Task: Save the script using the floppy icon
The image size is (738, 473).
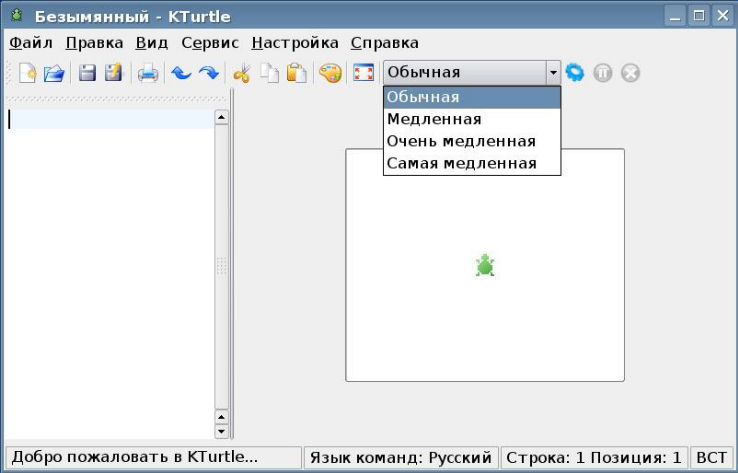Action: pyautogui.click(x=88, y=73)
